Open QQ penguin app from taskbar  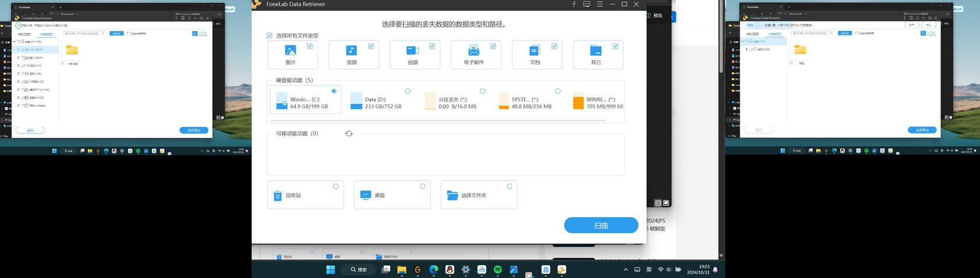[450, 269]
